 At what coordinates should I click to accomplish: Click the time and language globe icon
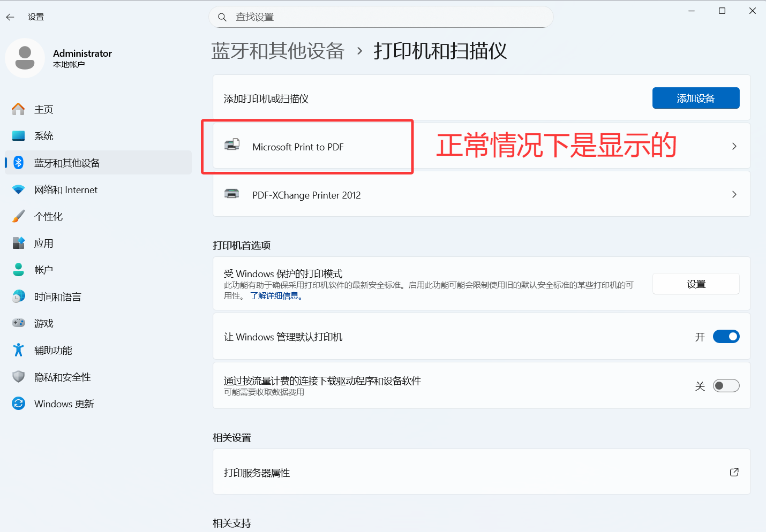point(18,297)
